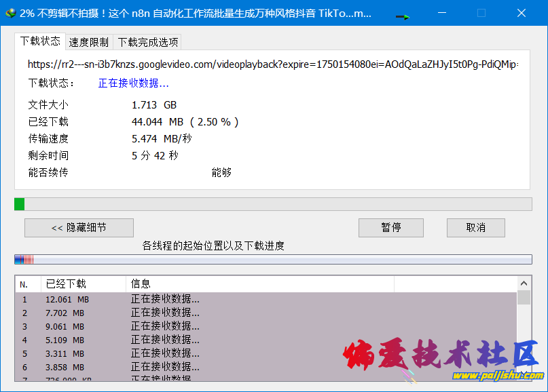Viewport: 548px width, 392px height.
Task: Cancel the download with 取消
Action: tap(475, 228)
